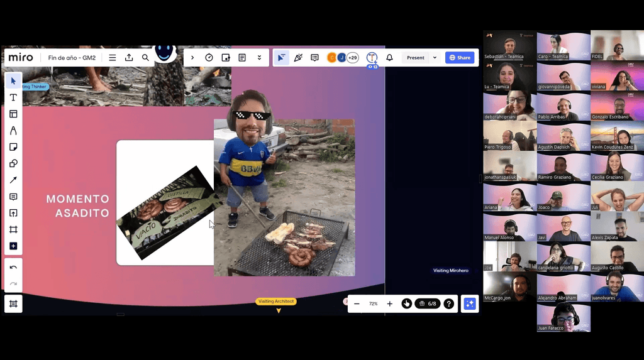644x360 pixels.
Task: Select Alejandro Abraham video tile
Action: coord(563,286)
